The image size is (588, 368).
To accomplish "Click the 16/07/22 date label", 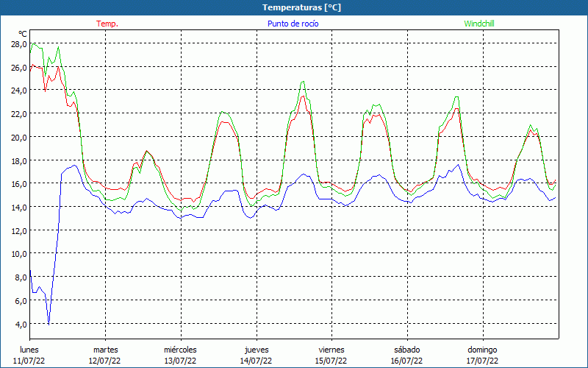I will (x=407, y=361).
